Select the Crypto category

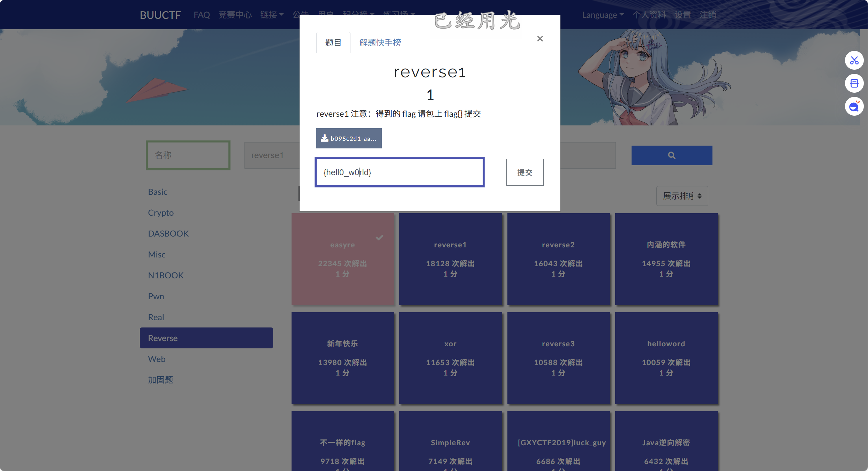click(161, 213)
